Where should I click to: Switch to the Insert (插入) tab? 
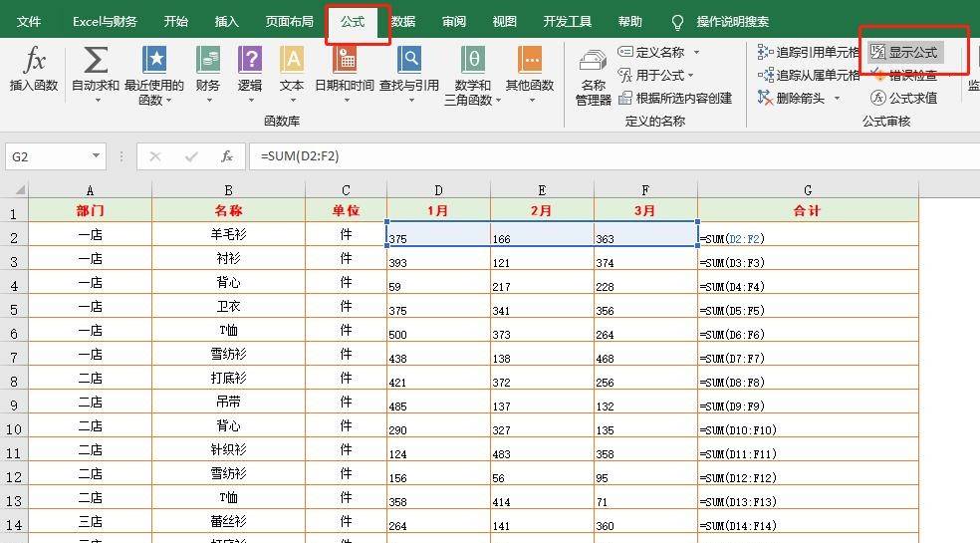click(x=226, y=22)
